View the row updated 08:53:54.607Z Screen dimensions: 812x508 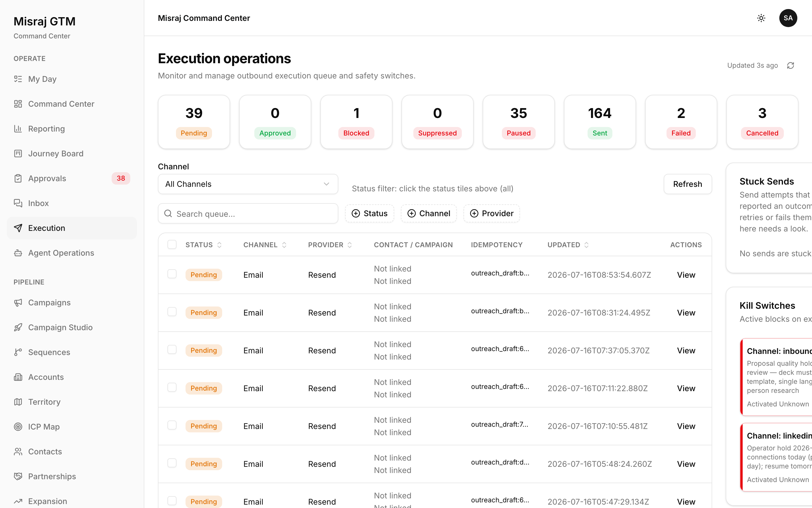click(686, 275)
